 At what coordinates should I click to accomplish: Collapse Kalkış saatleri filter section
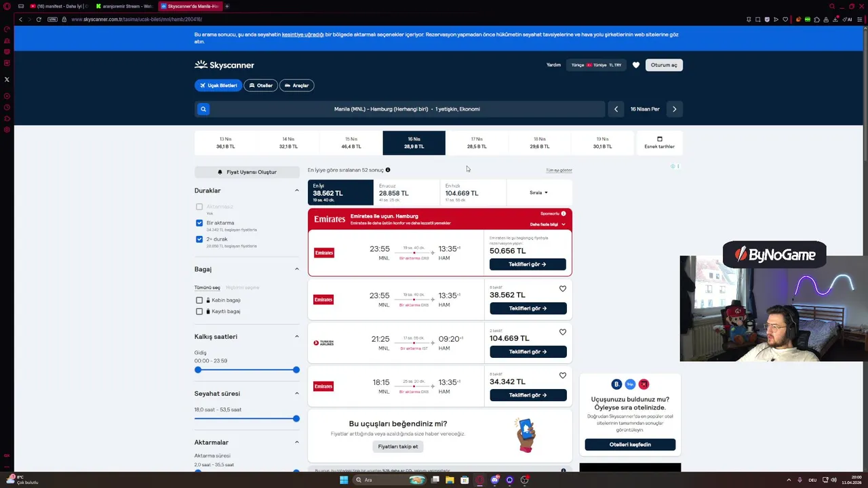pos(296,337)
